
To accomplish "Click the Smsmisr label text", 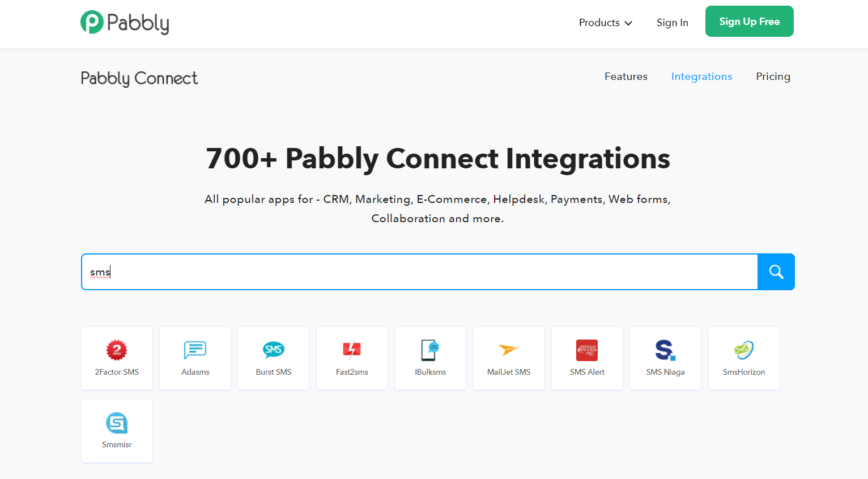I will point(117,444).
